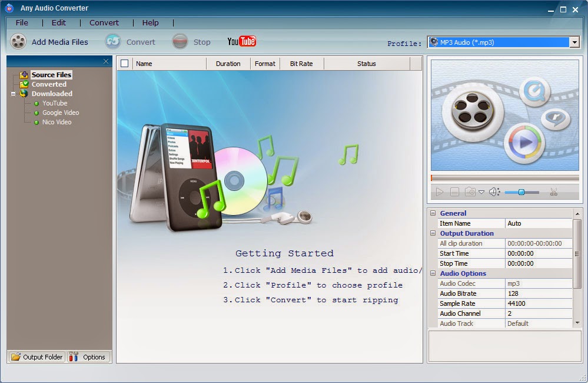Click the Output Folder button
Viewport: 588px width, 383px height.
[x=36, y=356]
